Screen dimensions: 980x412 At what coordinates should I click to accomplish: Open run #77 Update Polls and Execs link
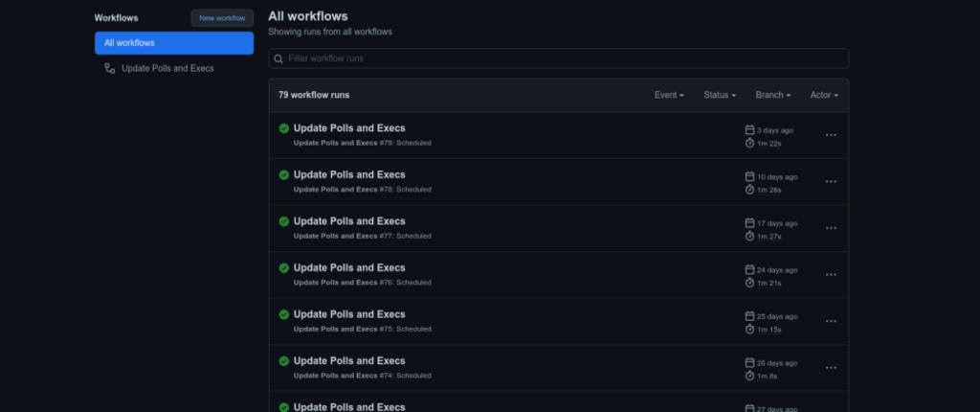[349, 221]
